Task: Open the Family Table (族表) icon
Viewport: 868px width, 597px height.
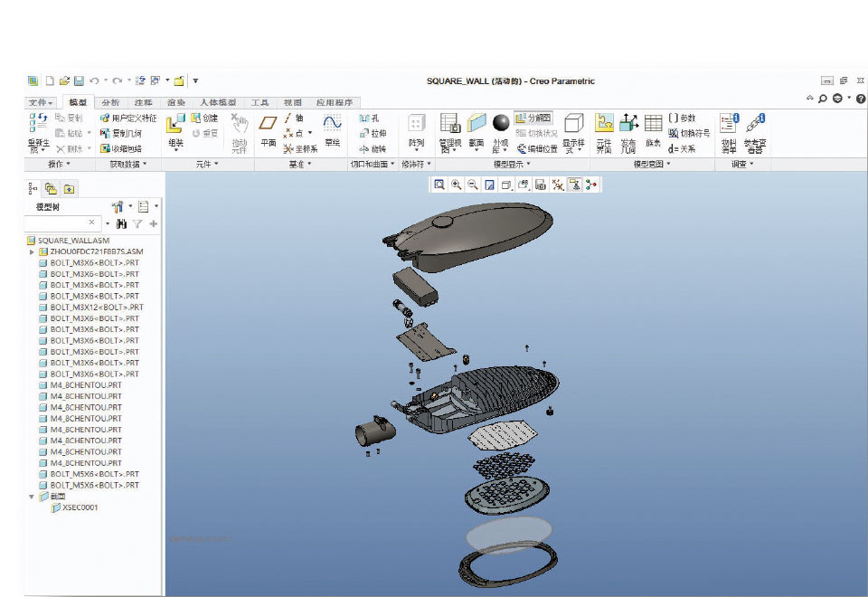Action: pos(653,129)
